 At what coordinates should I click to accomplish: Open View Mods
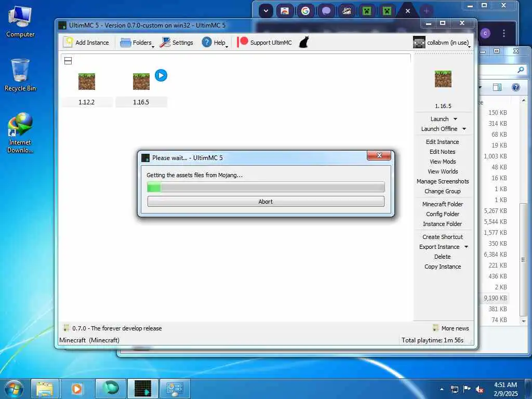click(x=443, y=162)
